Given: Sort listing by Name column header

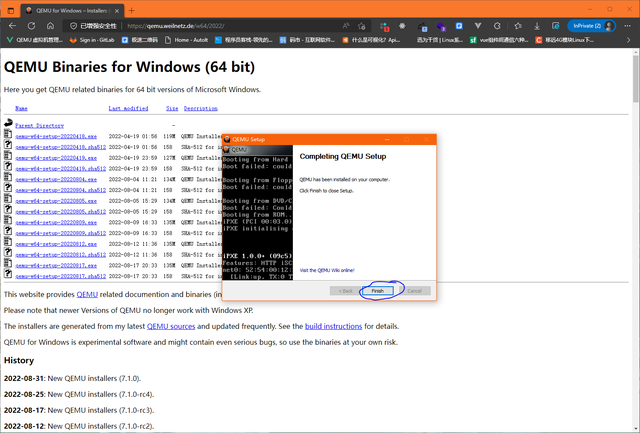Looking at the screenshot, I should (x=21, y=108).
